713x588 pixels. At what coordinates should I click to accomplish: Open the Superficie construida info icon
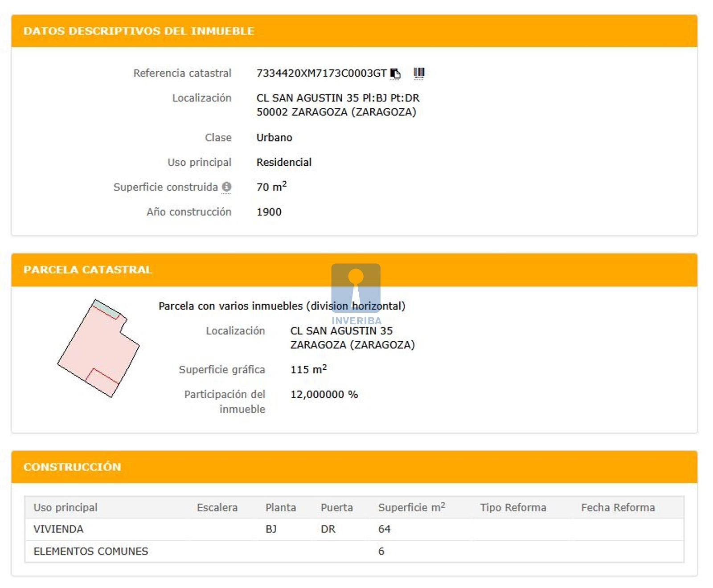coord(227,187)
